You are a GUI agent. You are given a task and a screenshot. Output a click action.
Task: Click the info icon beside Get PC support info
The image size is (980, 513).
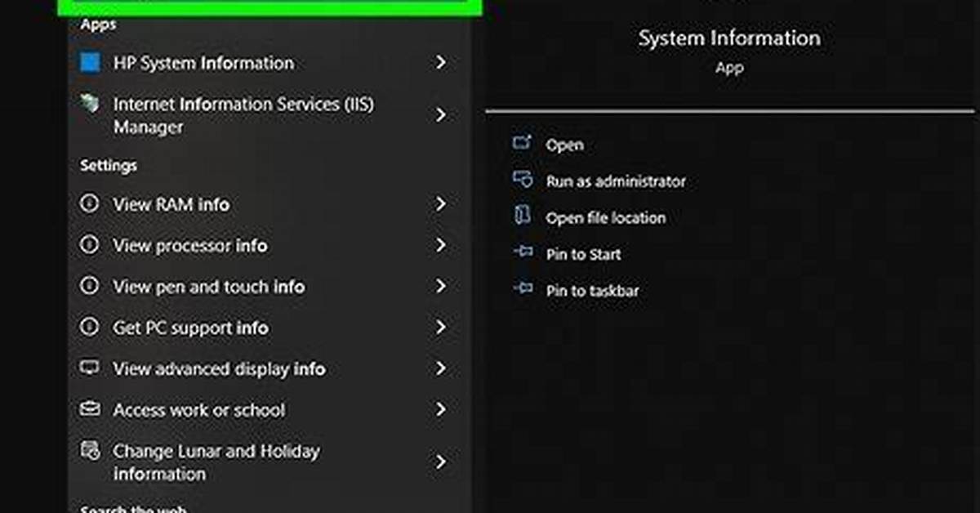pyautogui.click(x=89, y=327)
